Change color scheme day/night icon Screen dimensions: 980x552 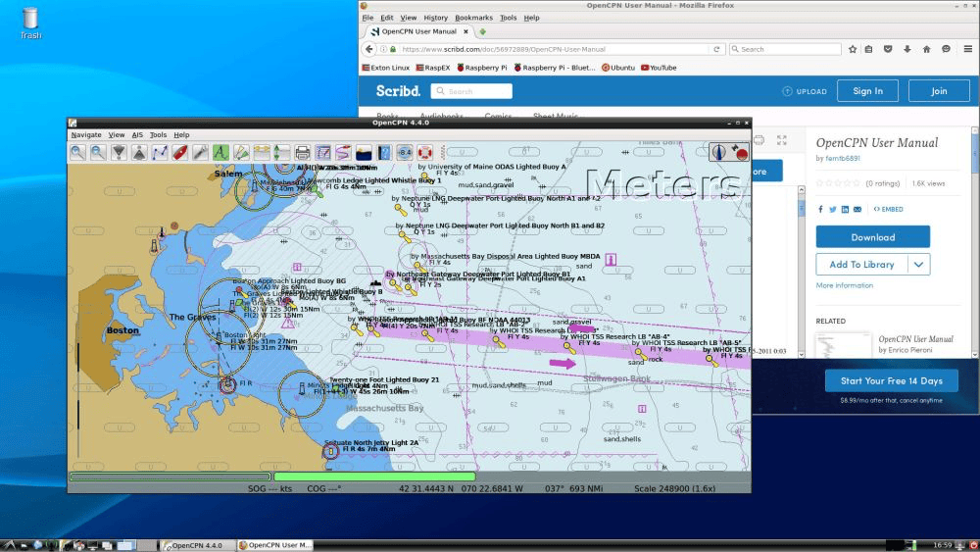364,152
